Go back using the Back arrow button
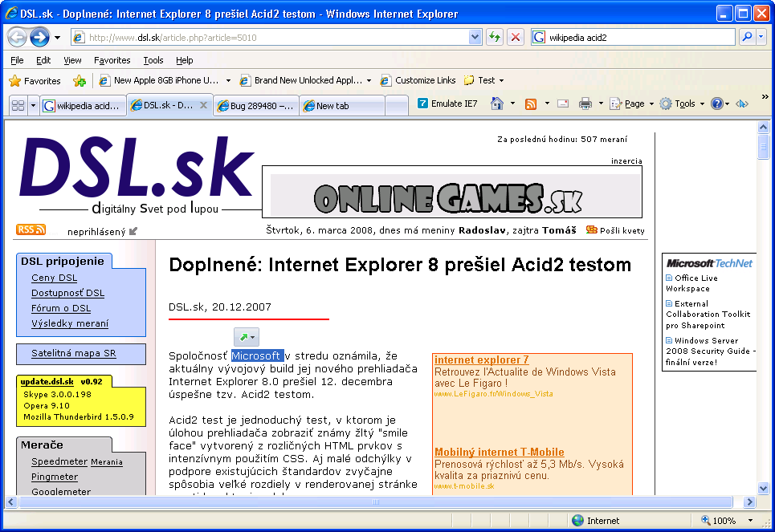775x532 pixels. pyautogui.click(x=18, y=37)
